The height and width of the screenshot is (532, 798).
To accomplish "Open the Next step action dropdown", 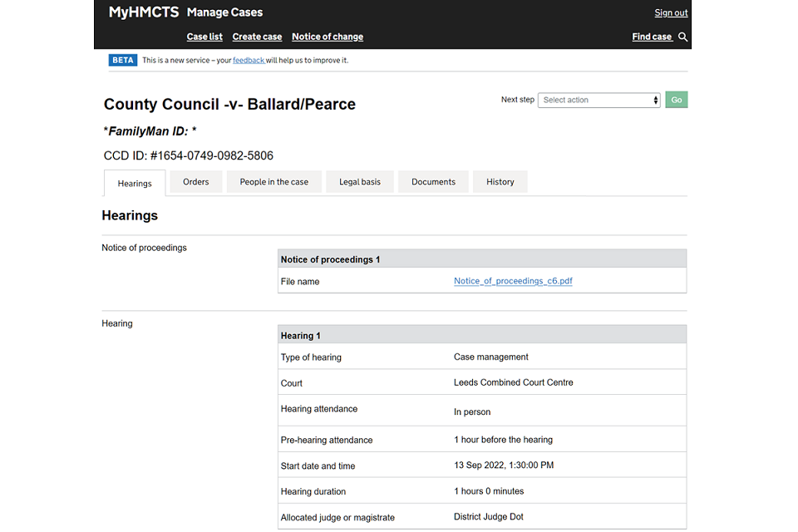I will tap(599, 100).
